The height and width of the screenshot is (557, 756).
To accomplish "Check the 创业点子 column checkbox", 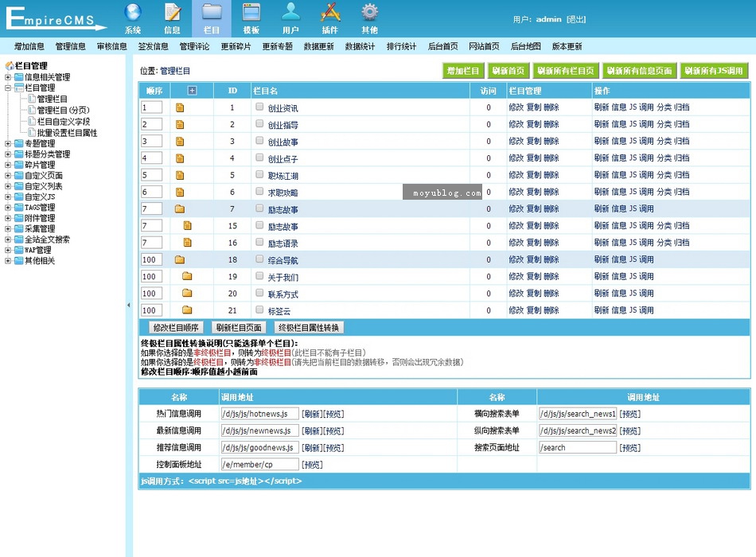I will point(259,158).
